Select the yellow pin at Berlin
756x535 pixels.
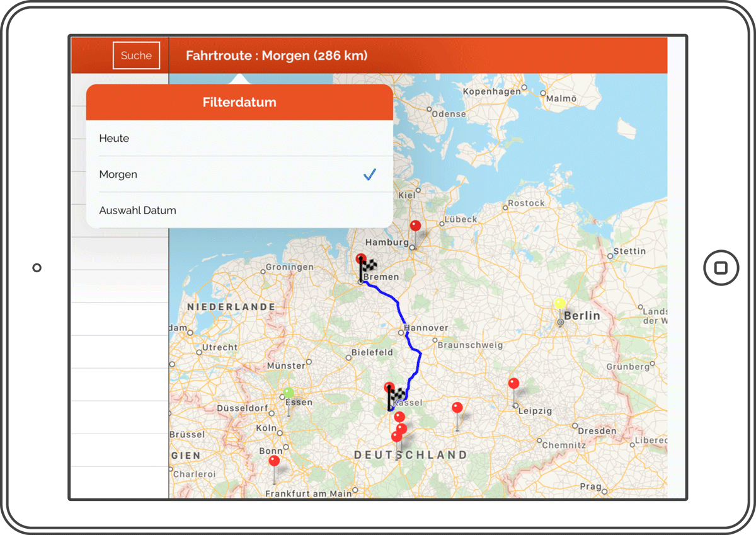[560, 304]
